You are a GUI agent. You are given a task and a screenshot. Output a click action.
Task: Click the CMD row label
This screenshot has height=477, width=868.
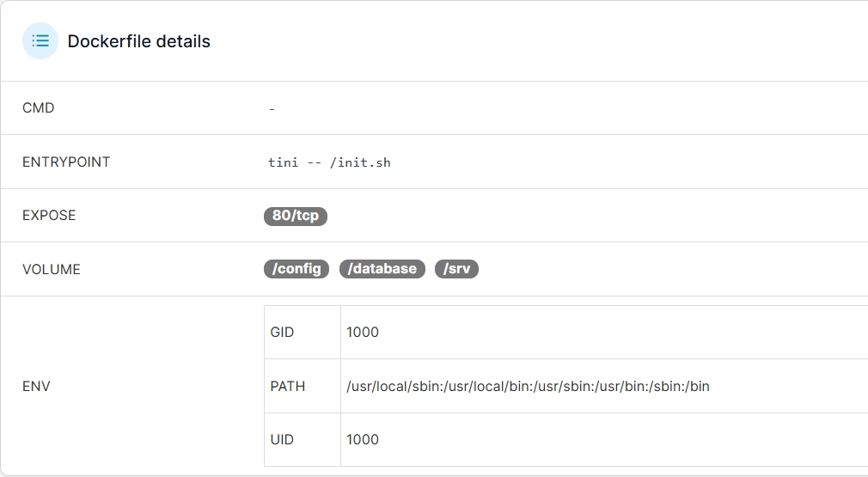pyautogui.click(x=39, y=108)
